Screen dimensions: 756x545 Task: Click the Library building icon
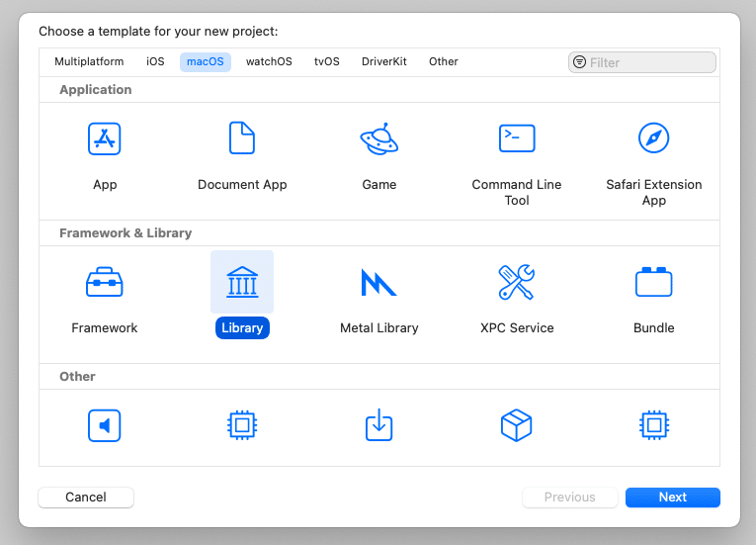[242, 282]
